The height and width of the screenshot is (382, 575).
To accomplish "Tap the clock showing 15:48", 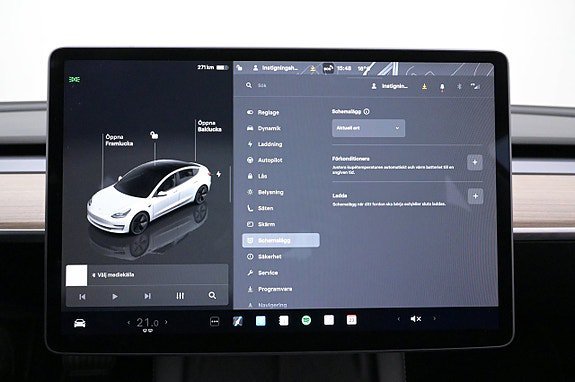I will click(344, 68).
